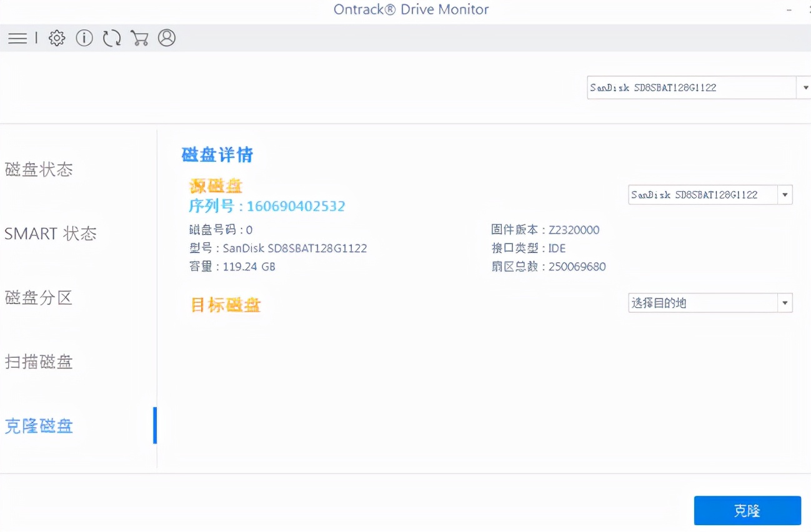Select the 扫描磁盘 sidebar option
Image resolution: width=811 pixels, height=532 pixels.
(x=39, y=362)
